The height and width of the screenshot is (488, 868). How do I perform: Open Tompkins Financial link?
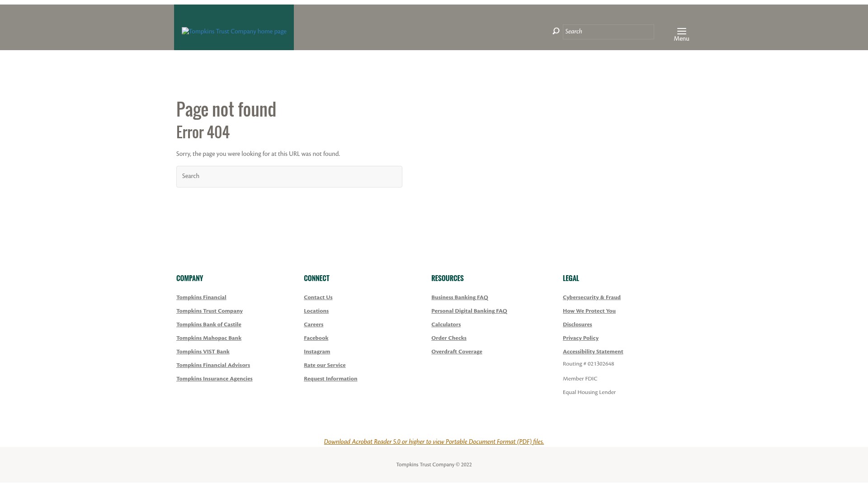pyautogui.click(x=201, y=297)
